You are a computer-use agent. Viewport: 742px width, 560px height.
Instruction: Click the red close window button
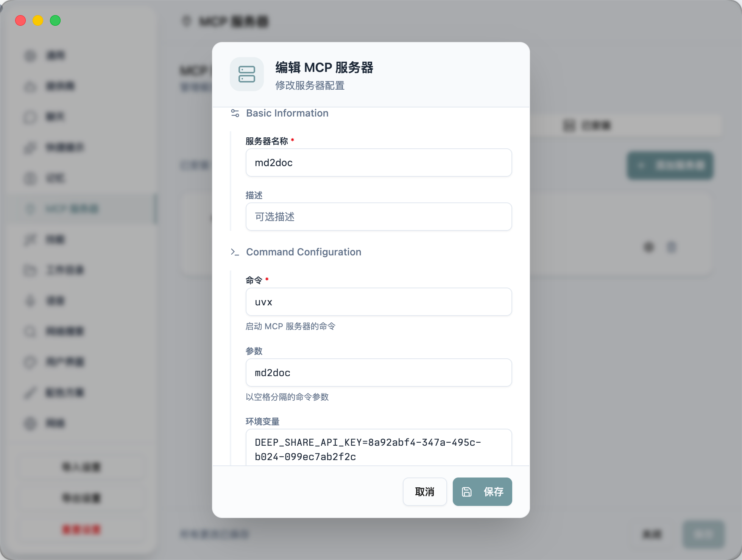(20, 20)
